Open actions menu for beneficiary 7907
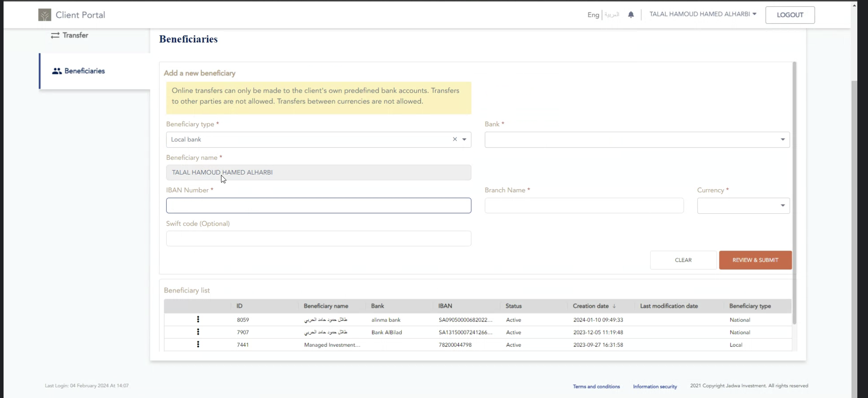The image size is (868, 398). [x=198, y=332]
